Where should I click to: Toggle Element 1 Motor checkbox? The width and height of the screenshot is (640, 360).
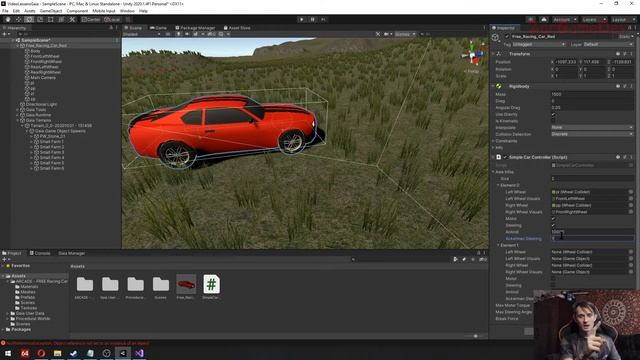[553, 278]
